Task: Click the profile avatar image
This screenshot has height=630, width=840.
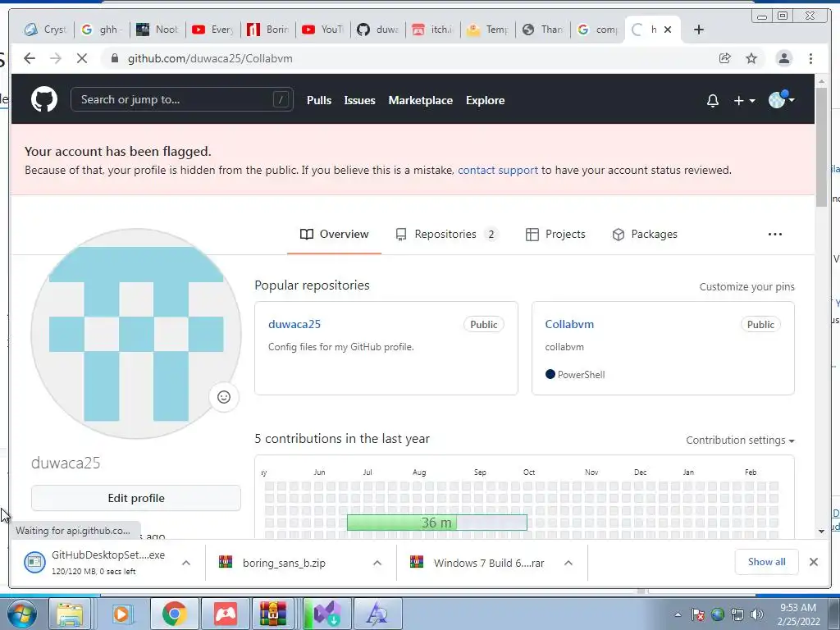Action: (x=136, y=334)
